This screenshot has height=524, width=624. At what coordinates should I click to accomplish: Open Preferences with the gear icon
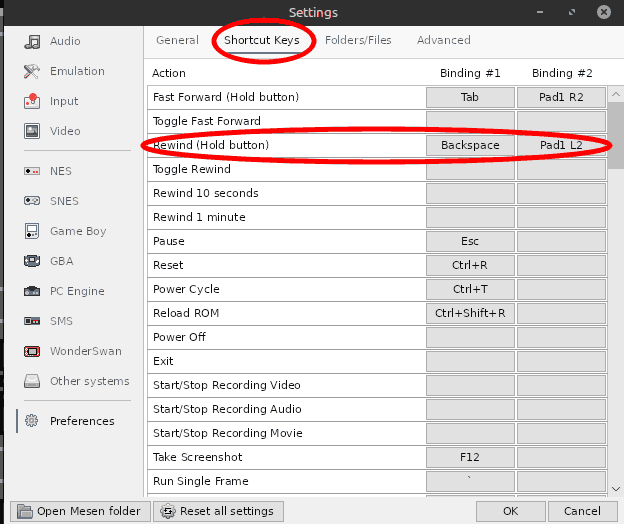click(x=32, y=421)
